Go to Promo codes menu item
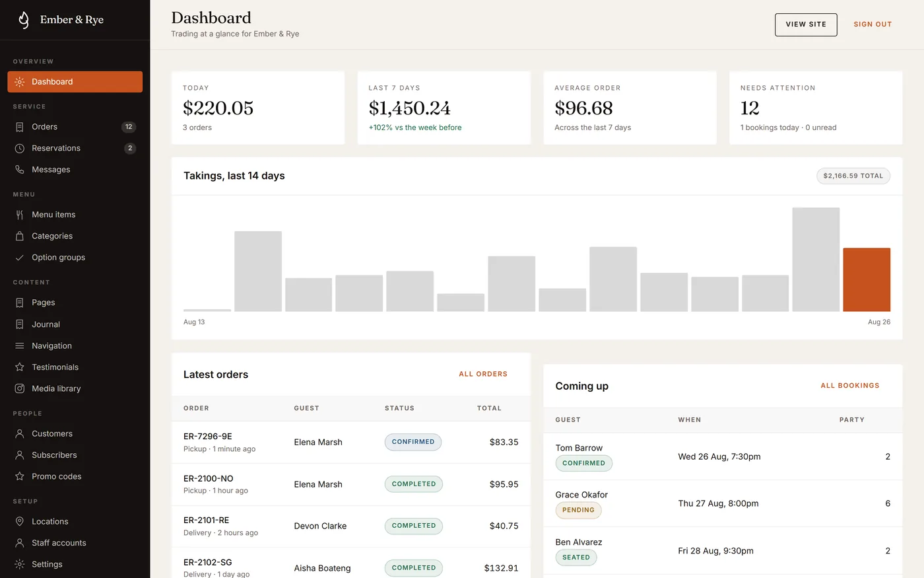This screenshot has height=578, width=924. (x=75, y=476)
